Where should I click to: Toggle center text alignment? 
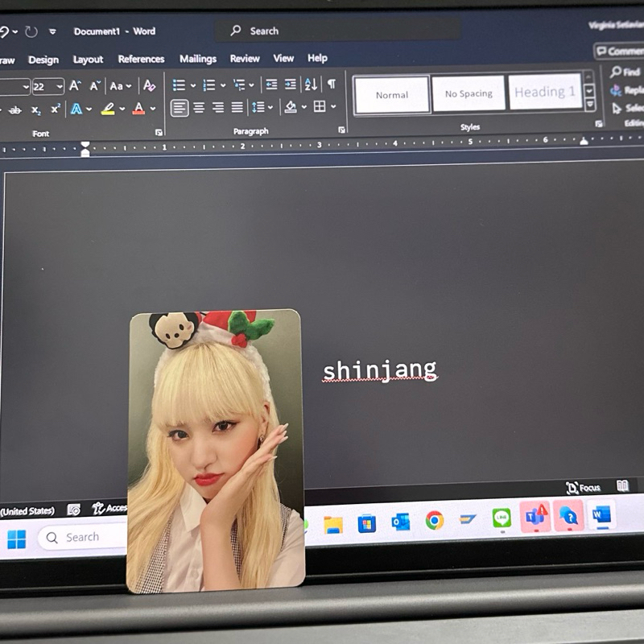coord(199,107)
